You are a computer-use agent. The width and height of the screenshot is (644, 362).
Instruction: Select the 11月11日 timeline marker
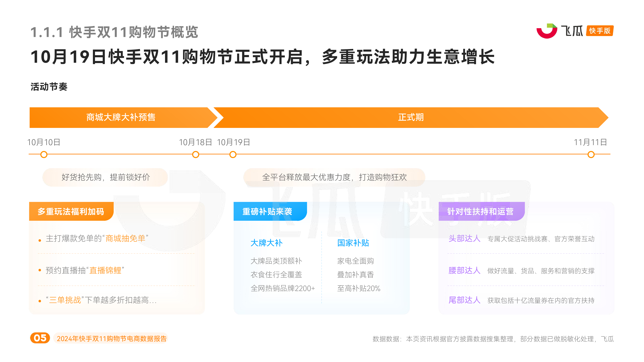point(591,155)
